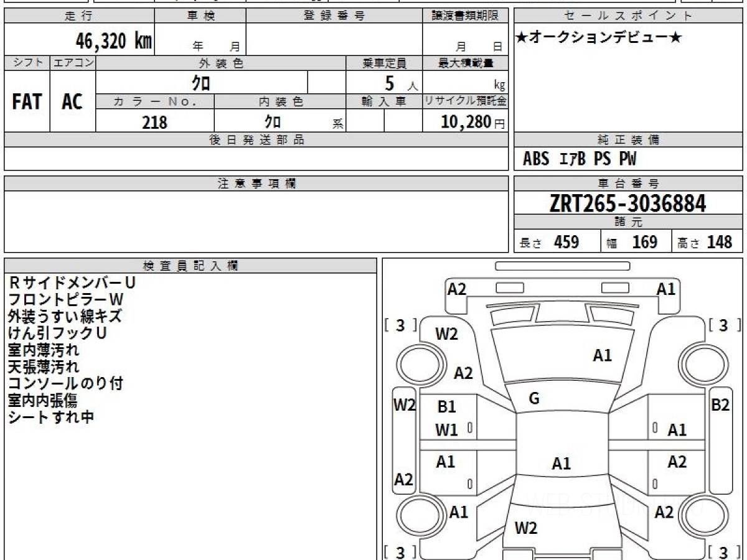Click the 最大積載量 header cell
Image resolution: width=747 pixels, height=560 pixels.
tap(465, 63)
